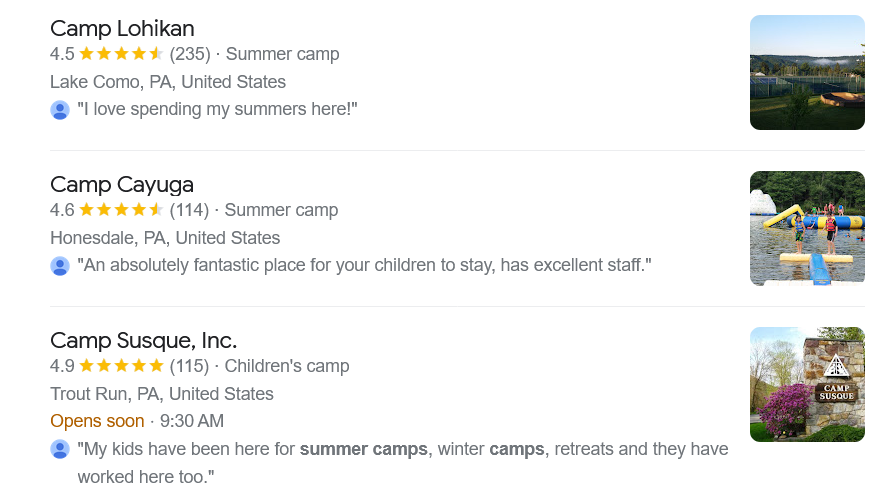The width and height of the screenshot is (883, 503).
Task: Click reviewer avatar icon under Camp Lohikan
Action: pos(60,110)
